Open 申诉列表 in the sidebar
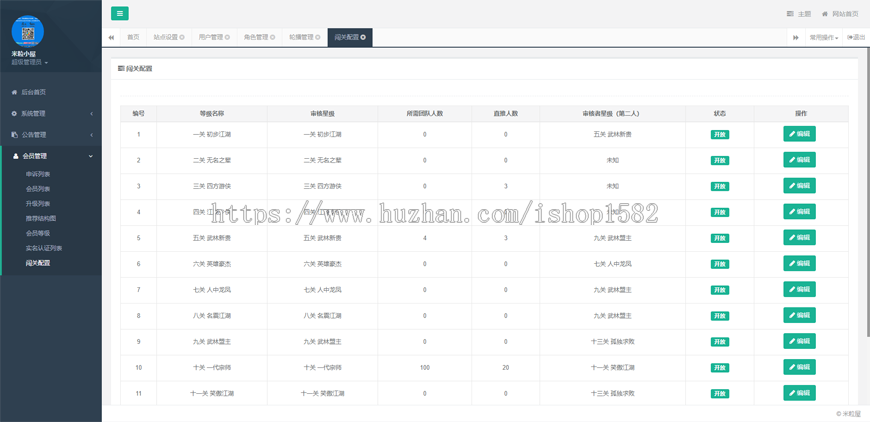 [x=38, y=174]
